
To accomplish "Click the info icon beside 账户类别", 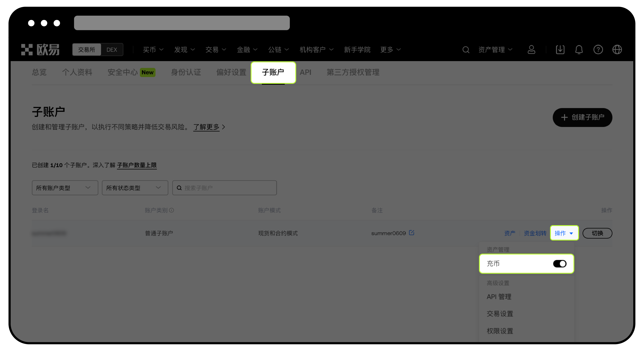I will click(171, 210).
